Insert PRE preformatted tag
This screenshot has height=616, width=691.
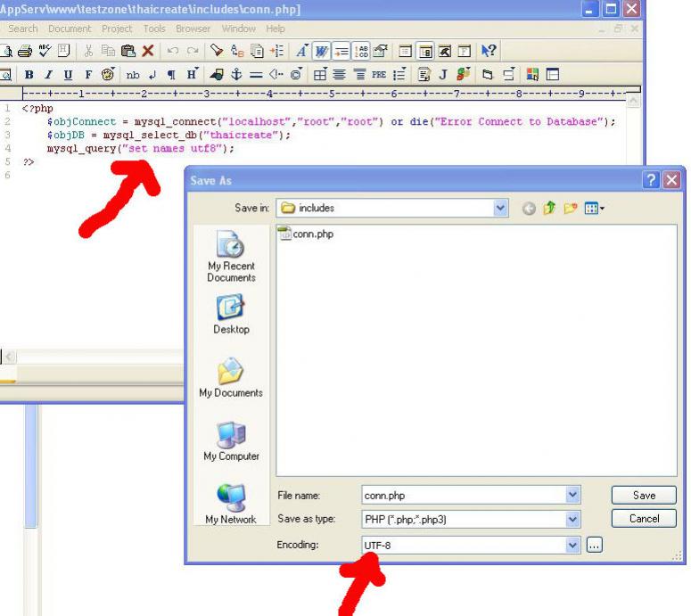pos(379,75)
